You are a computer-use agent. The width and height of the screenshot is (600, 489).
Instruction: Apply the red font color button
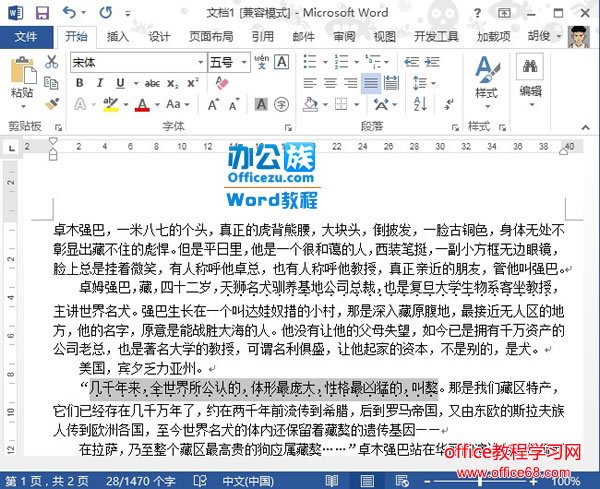pyautogui.click(x=142, y=104)
